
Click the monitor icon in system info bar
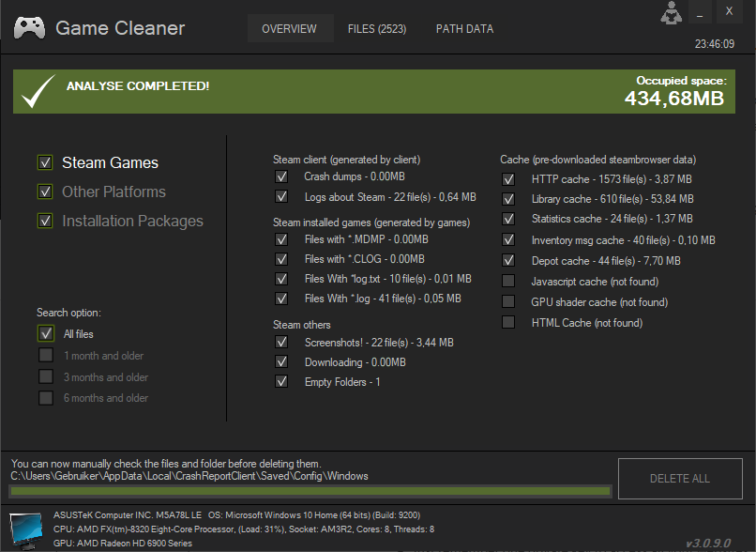[25, 530]
